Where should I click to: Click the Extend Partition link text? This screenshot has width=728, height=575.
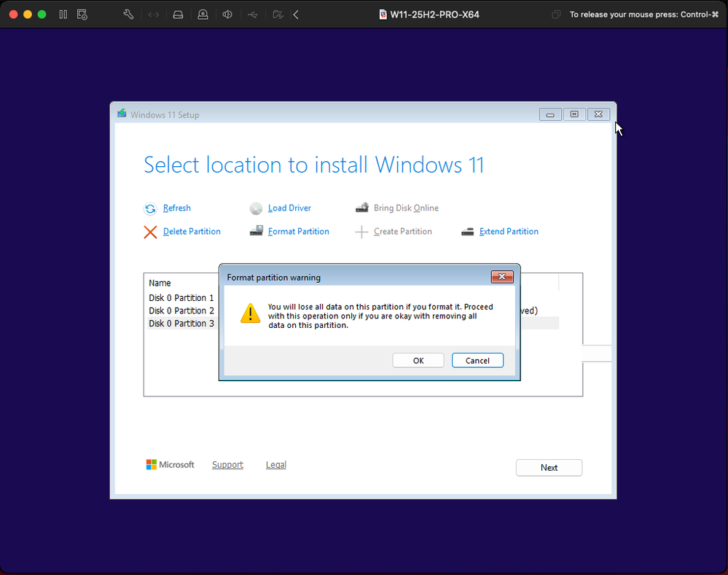(509, 231)
